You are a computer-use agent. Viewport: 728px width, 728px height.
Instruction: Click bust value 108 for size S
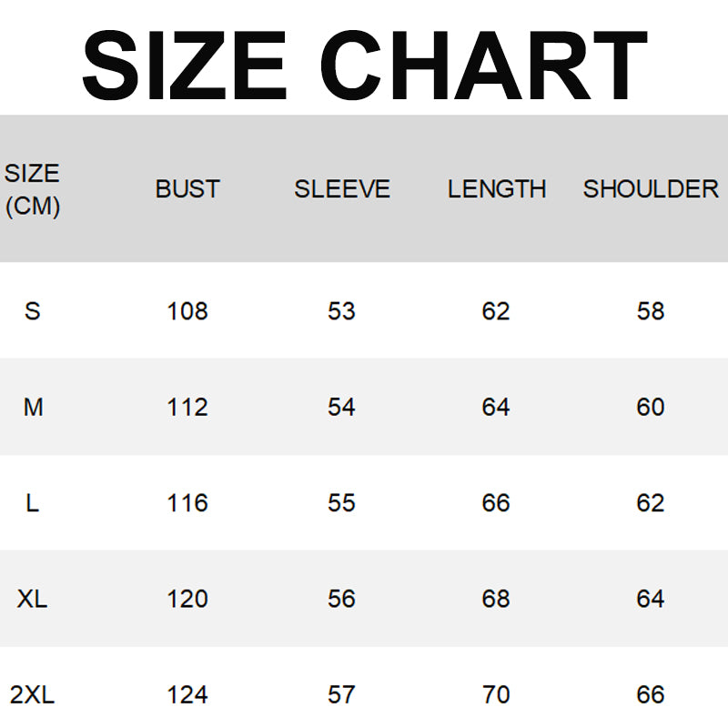pos(187,311)
